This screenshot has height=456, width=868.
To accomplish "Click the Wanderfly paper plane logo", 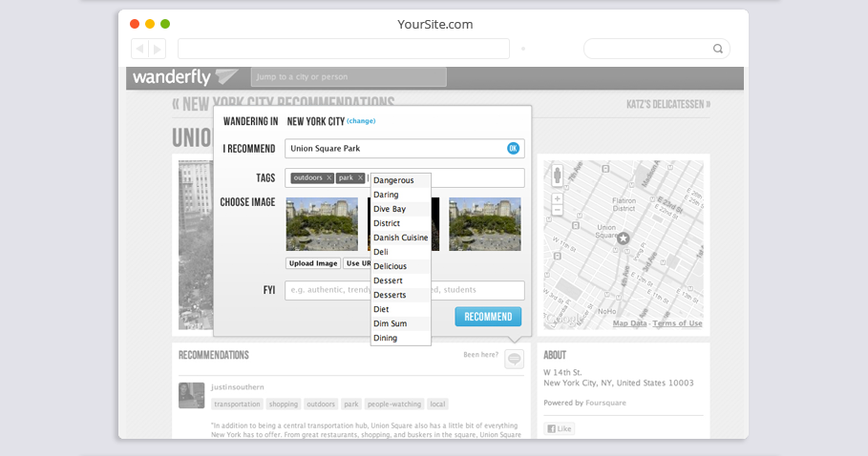I will pyautogui.click(x=227, y=76).
